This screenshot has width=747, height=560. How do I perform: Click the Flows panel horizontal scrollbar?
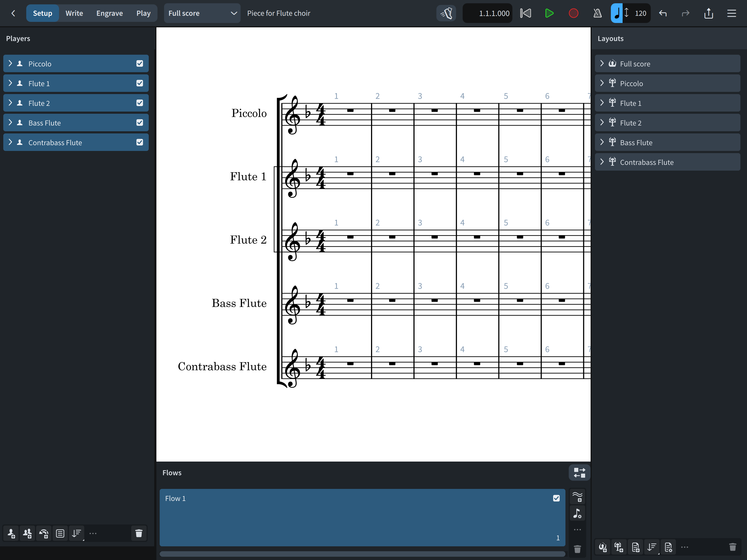click(x=362, y=554)
